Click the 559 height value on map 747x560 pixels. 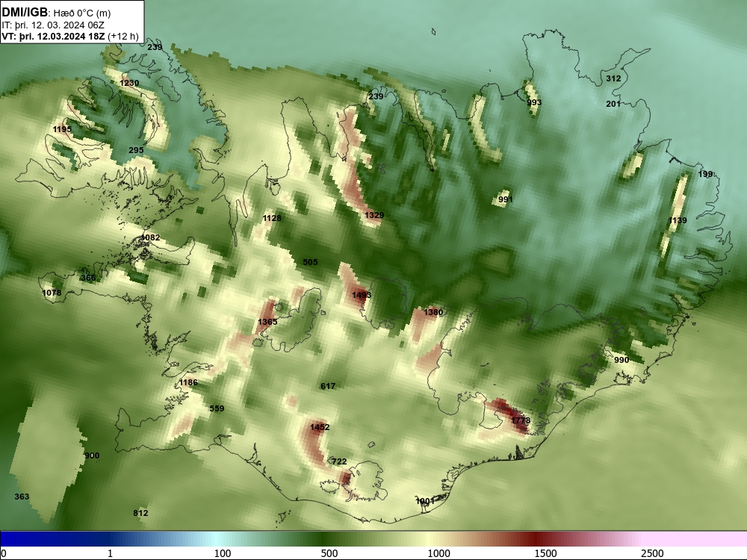[217, 408]
